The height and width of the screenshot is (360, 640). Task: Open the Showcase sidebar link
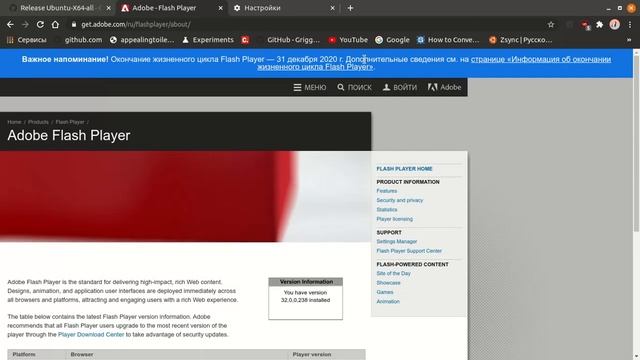pyautogui.click(x=388, y=283)
